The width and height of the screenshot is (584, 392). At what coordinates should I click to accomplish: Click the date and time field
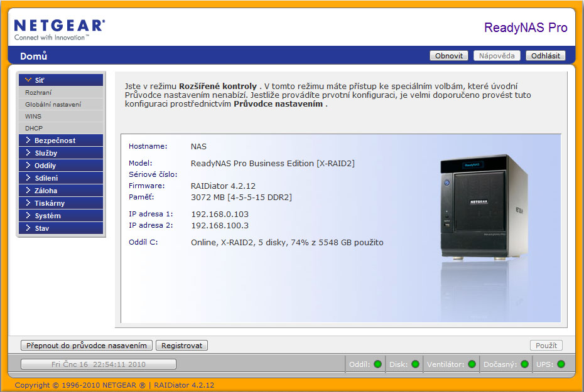click(x=99, y=364)
